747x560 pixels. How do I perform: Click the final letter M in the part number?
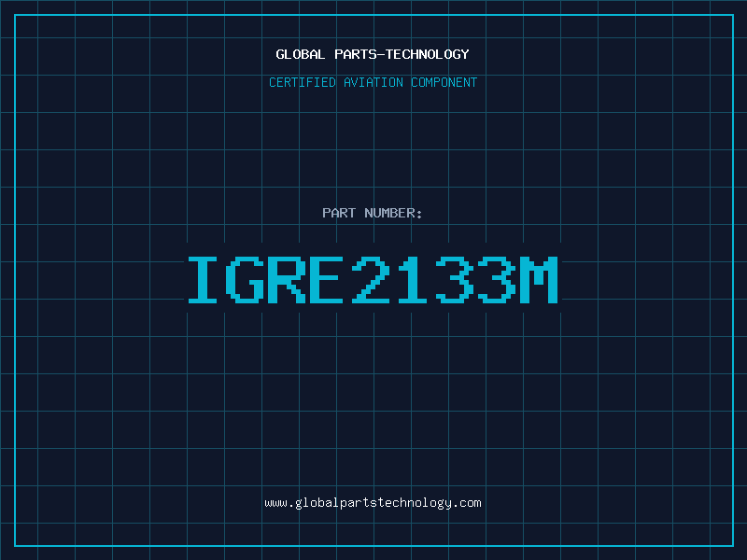tap(538, 279)
